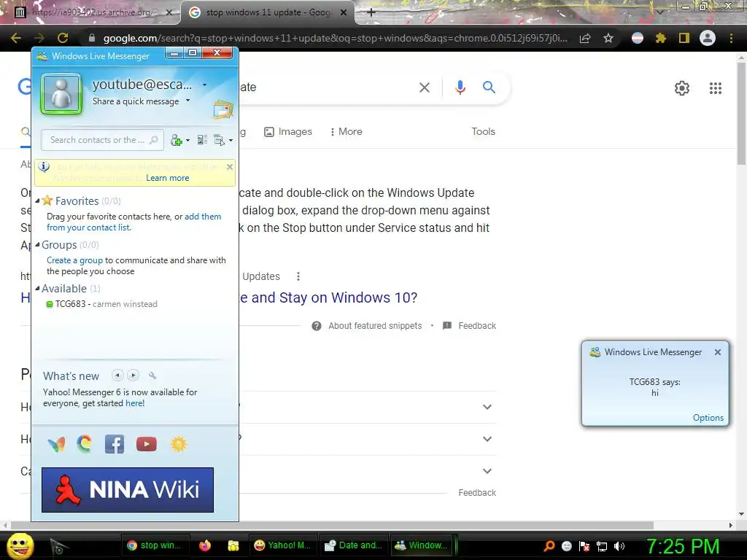
Task: Click the address bar URL
Action: click(x=335, y=38)
